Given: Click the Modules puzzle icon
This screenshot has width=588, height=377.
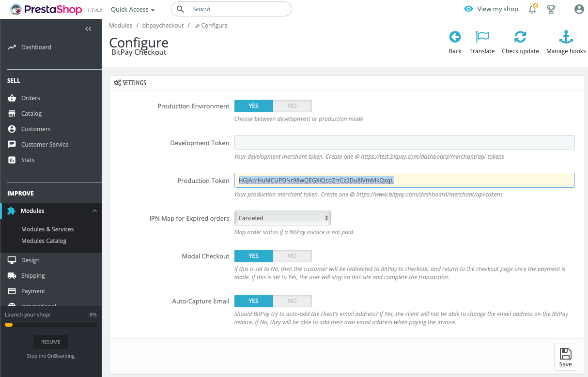Looking at the screenshot, I should [11, 211].
